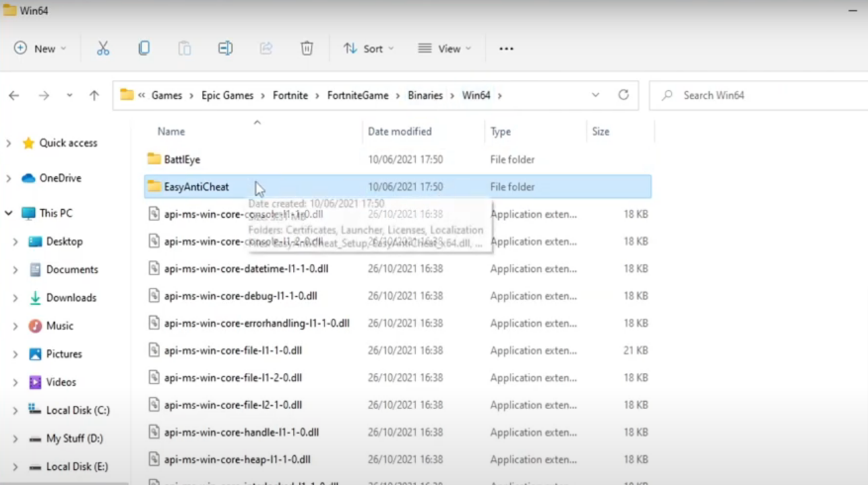868x485 pixels.
Task: Click Win64 in the address breadcrumb
Action: [476, 95]
